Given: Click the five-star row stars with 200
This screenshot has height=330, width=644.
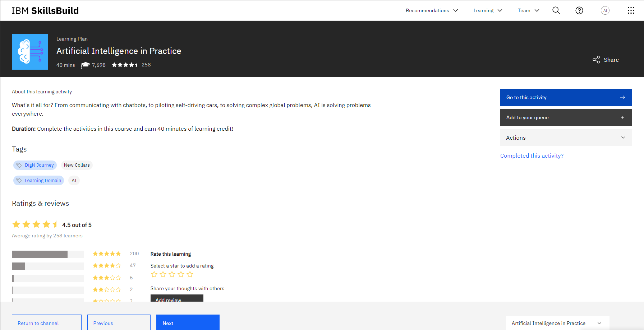Looking at the screenshot, I should (x=107, y=254).
